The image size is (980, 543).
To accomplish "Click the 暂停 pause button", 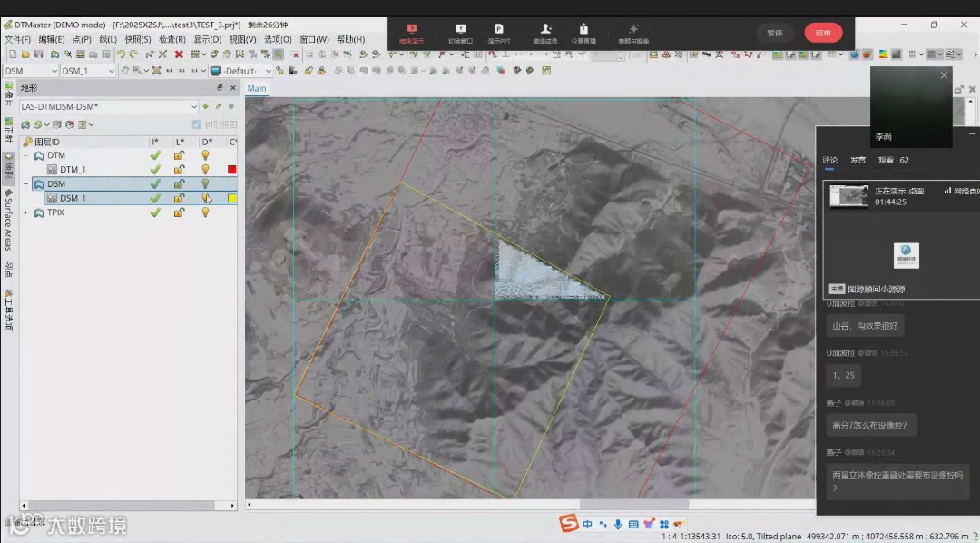I will pos(775,34).
